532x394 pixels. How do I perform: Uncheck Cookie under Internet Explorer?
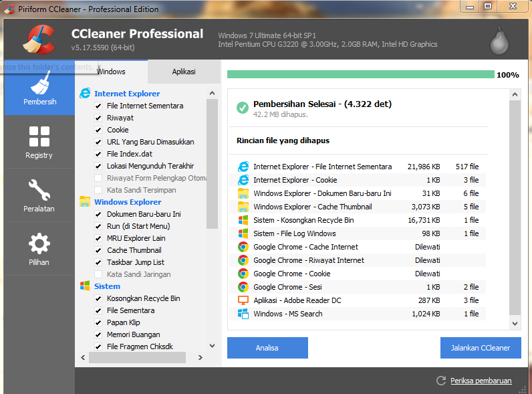98,130
